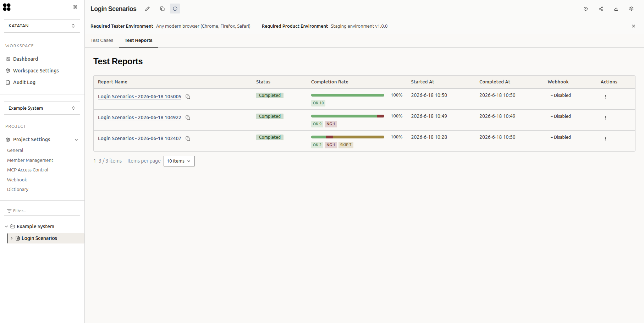Click Completed At value of report 104922
This screenshot has height=323, width=644.
click(497, 116)
